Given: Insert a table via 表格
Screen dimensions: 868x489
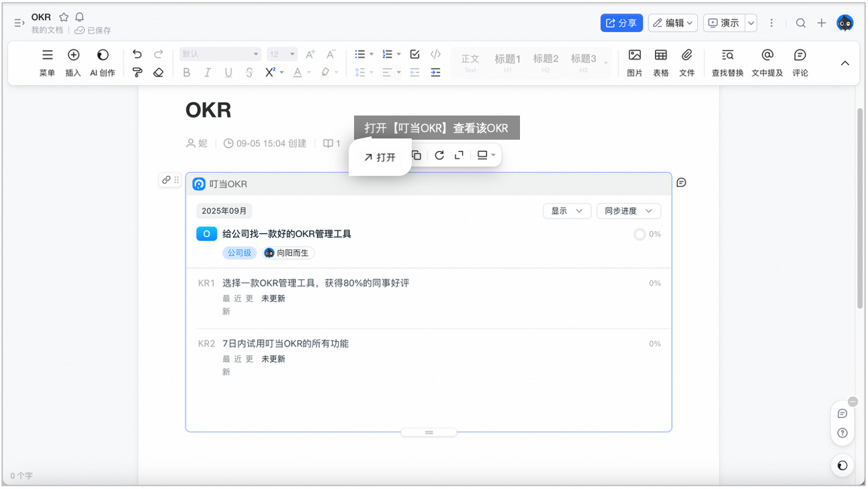Looking at the screenshot, I should click(661, 62).
